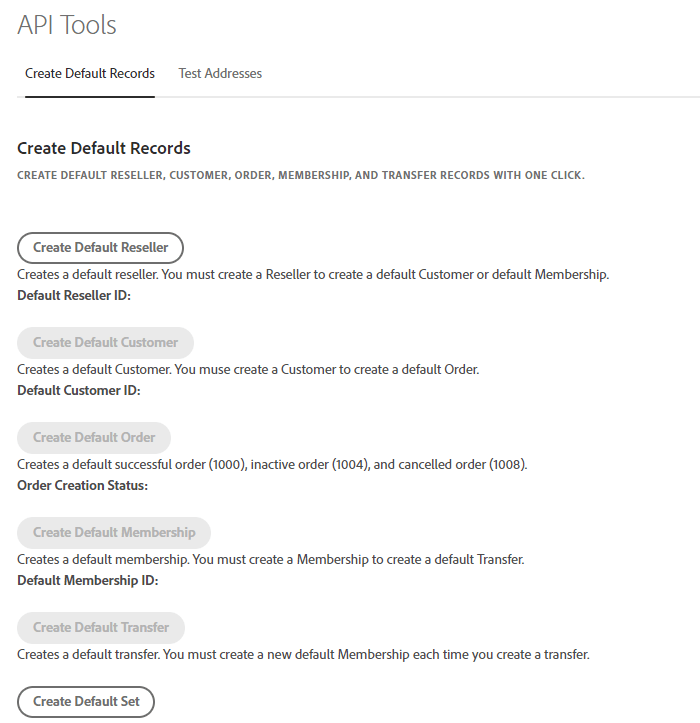700x723 pixels.
Task: Click the uppercase one-click records subtitle
Action: pyautogui.click(x=300, y=175)
